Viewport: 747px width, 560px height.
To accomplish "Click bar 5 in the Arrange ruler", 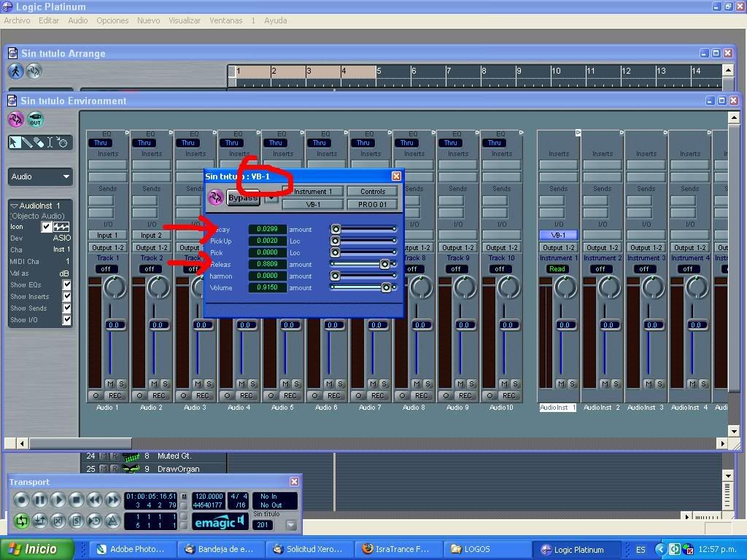I will pyautogui.click(x=379, y=71).
